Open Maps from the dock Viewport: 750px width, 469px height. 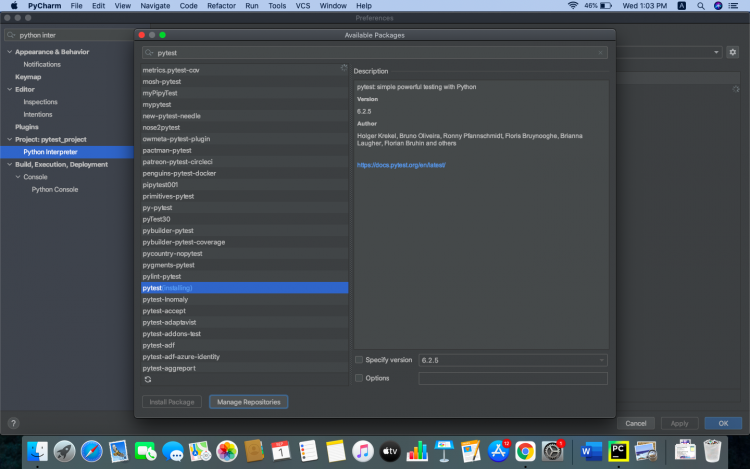[x=200, y=451]
